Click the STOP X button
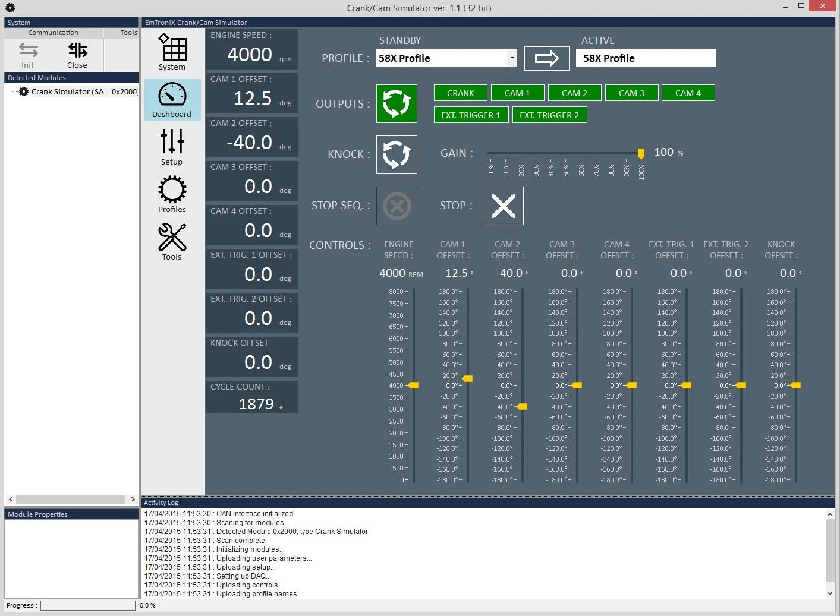Viewport: 840px width, 616px height. click(503, 206)
